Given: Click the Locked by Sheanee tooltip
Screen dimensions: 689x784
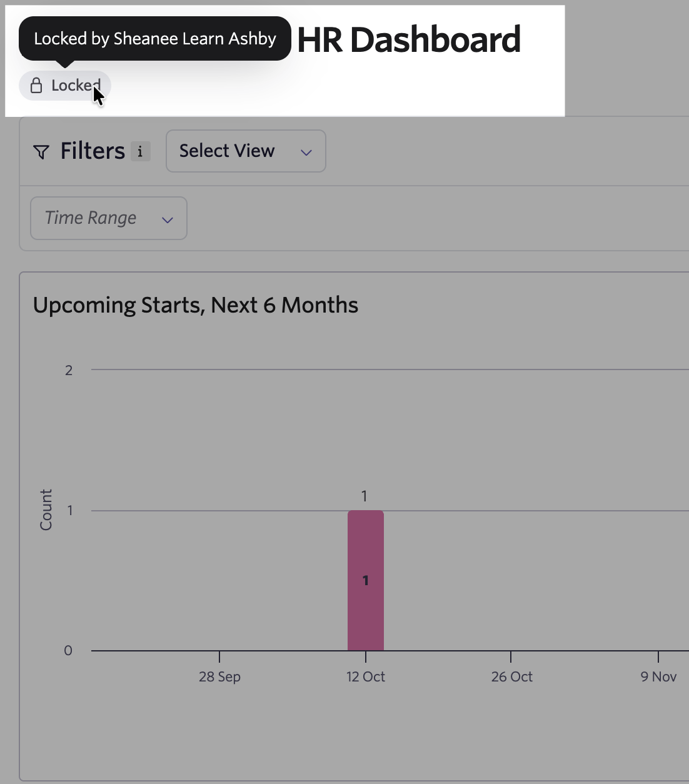Looking at the screenshot, I should tap(155, 39).
